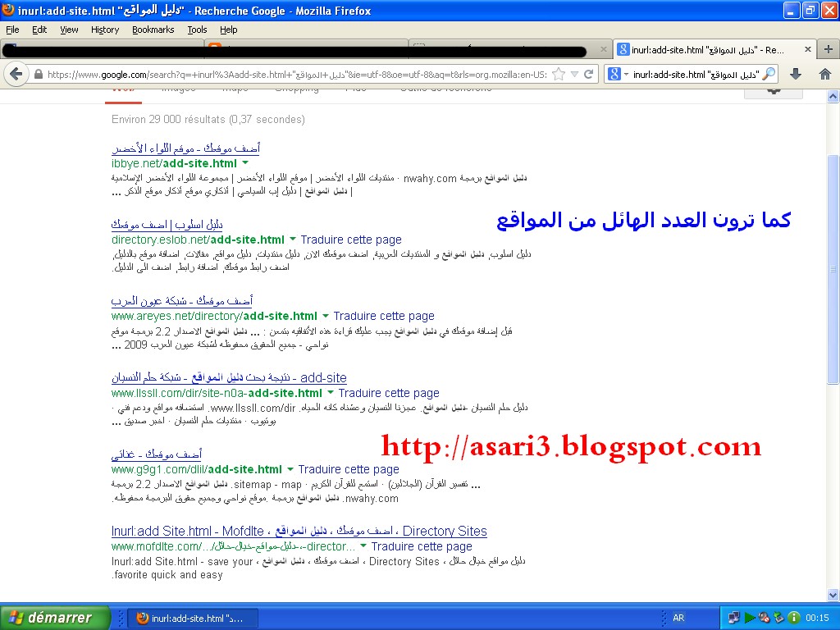Image resolution: width=840 pixels, height=630 pixels.
Task: Open the Downloads arrow button
Action: 796,74
